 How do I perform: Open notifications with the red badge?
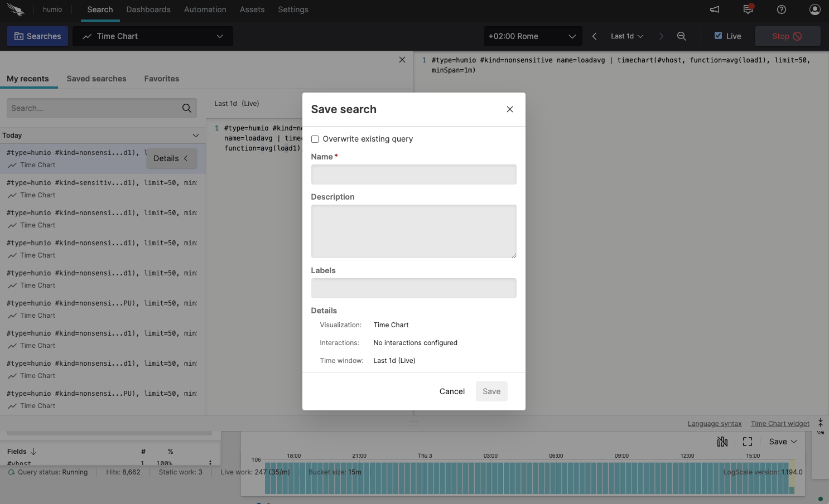click(x=748, y=9)
